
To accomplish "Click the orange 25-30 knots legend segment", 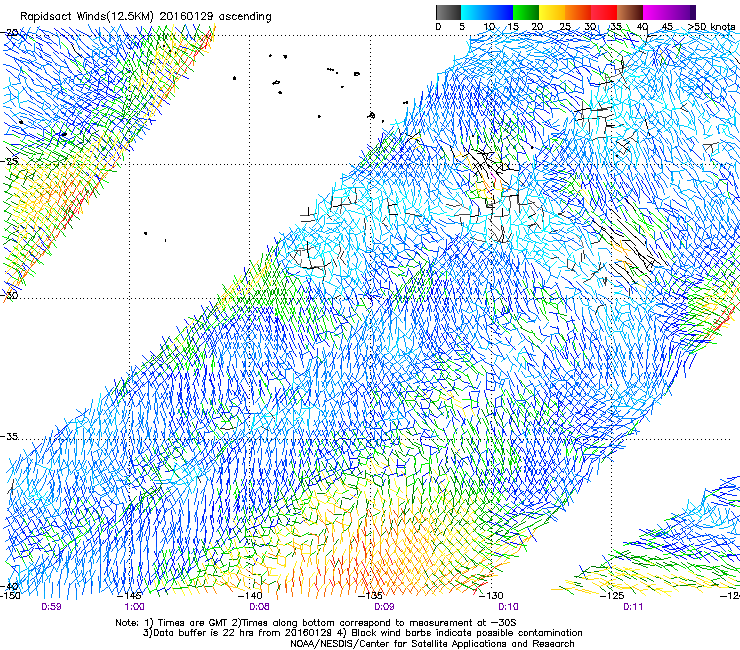I will coord(578,12).
